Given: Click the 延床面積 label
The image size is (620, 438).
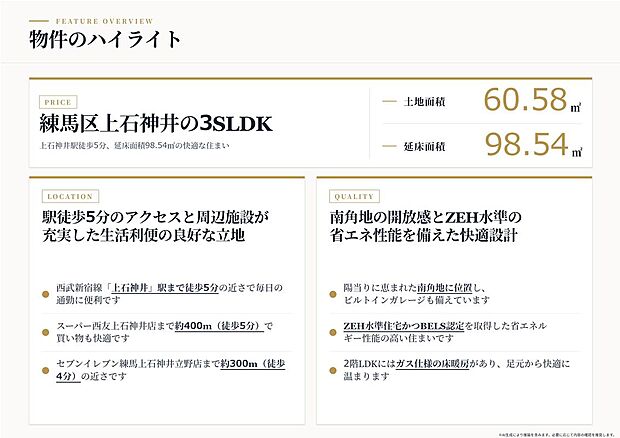Looking at the screenshot, I should 424,147.
